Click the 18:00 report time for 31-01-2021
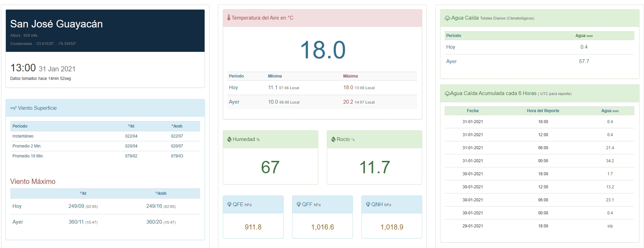The height and width of the screenshot is (248, 644). tap(543, 122)
